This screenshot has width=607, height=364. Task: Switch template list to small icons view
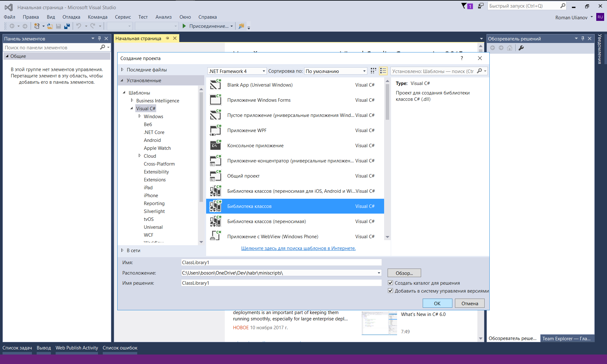(373, 71)
